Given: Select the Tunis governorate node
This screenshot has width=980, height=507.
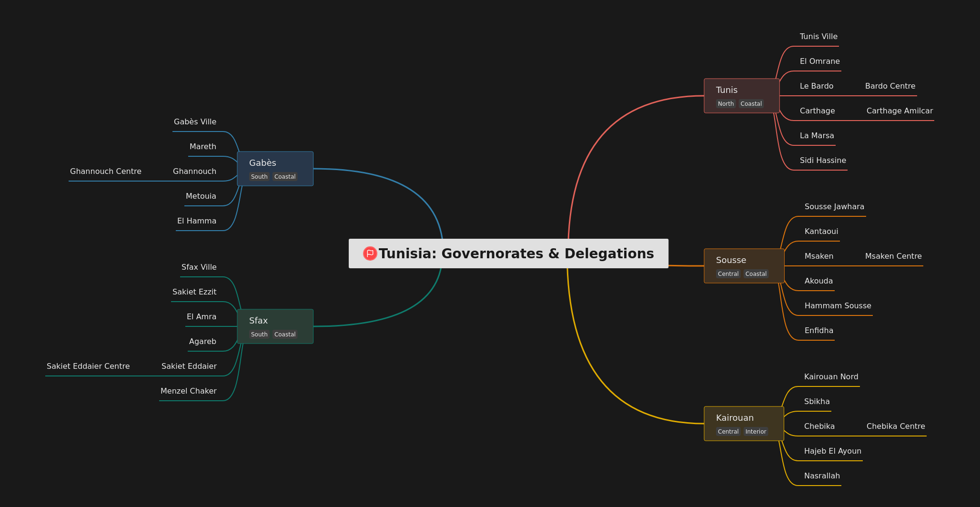Looking at the screenshot, I should point(741,96).
